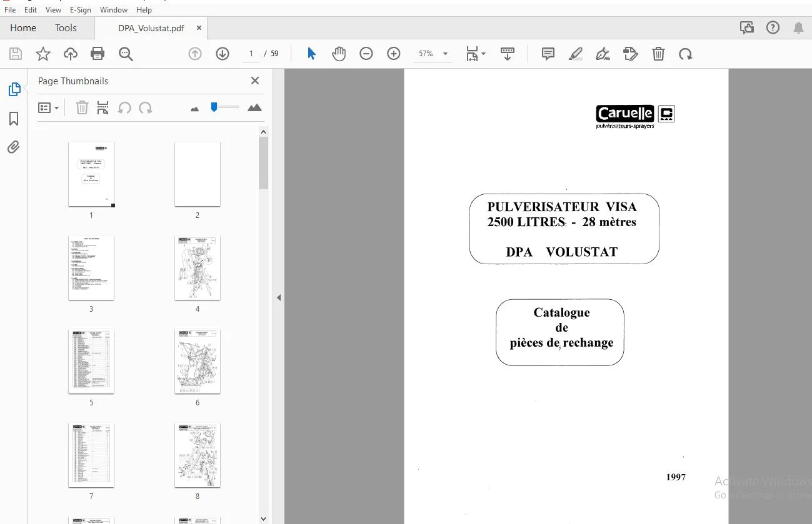812x524 pixels.
Task: Open the Help menu
Action: 144,9
